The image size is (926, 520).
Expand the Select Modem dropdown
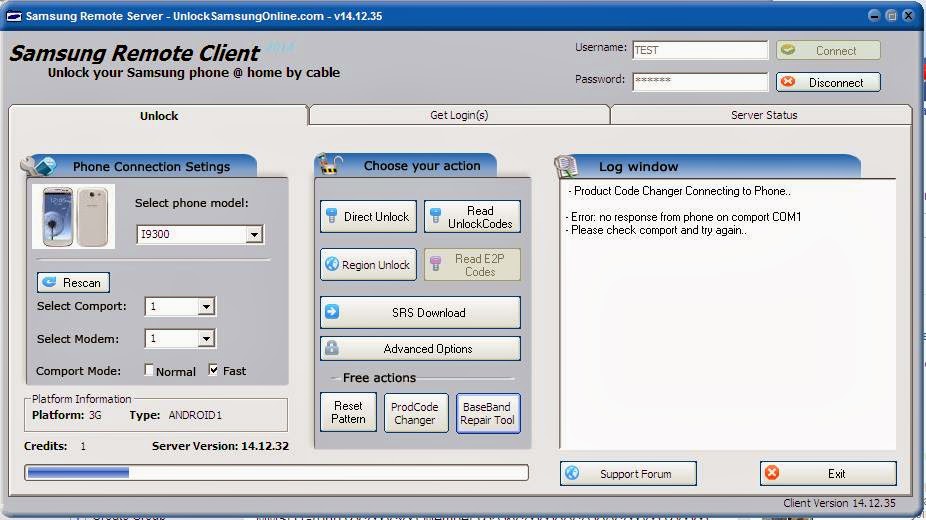[x=206, y=339]
